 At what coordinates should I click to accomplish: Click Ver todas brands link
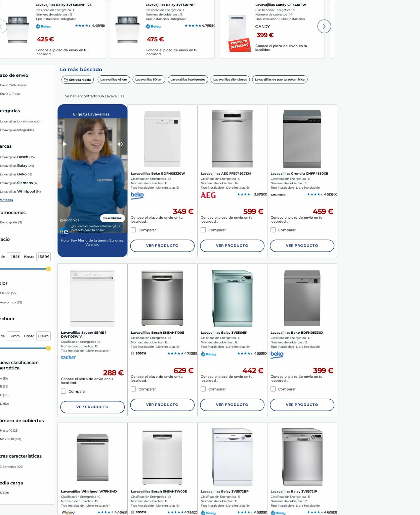tap(6, 200)
